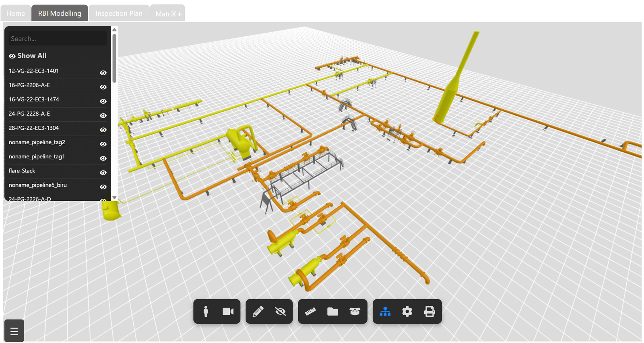The width and height of the screenshot is (644, 343).
Task: Click the Show All button
Action: (28, 56)
